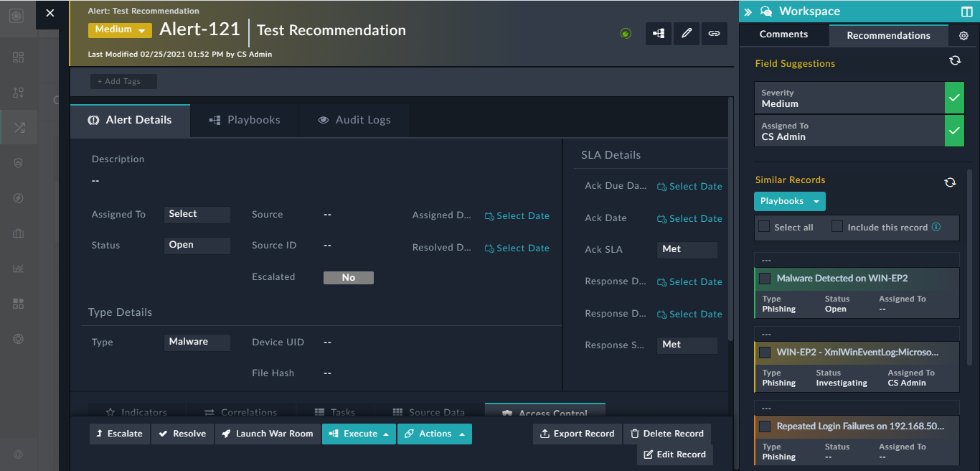Open Assigned To Select dropdown
This screenshot has width=980, height=471.
pyautogui.click(x=197, y=214)
